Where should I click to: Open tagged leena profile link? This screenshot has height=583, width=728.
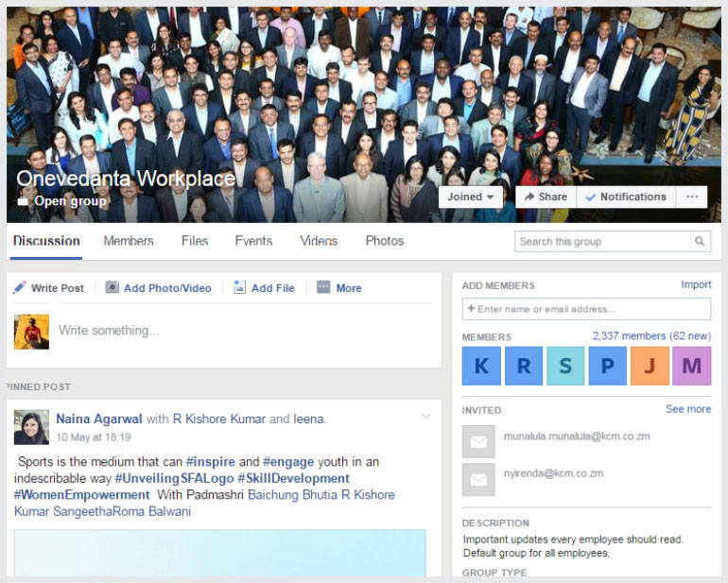click(x=308, y=419)
